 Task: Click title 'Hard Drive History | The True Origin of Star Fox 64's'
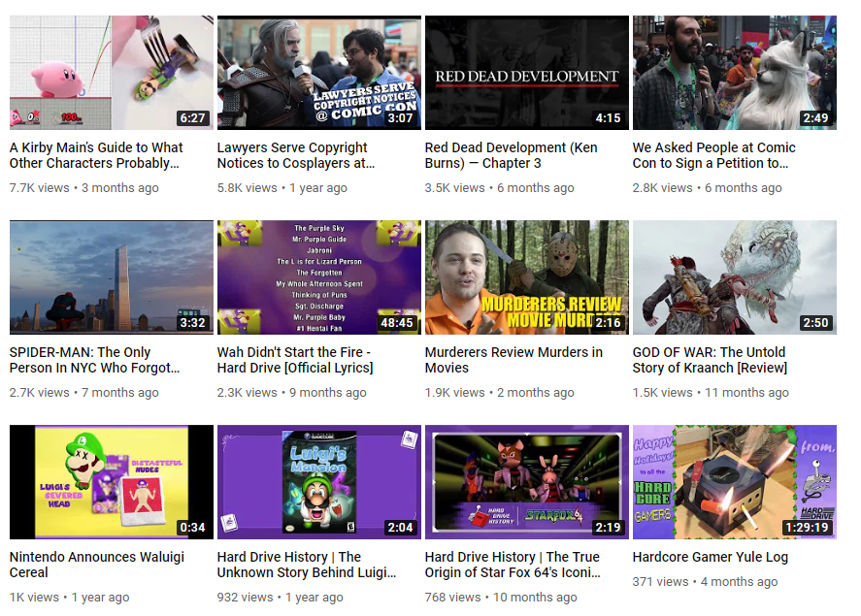point(513,565)
